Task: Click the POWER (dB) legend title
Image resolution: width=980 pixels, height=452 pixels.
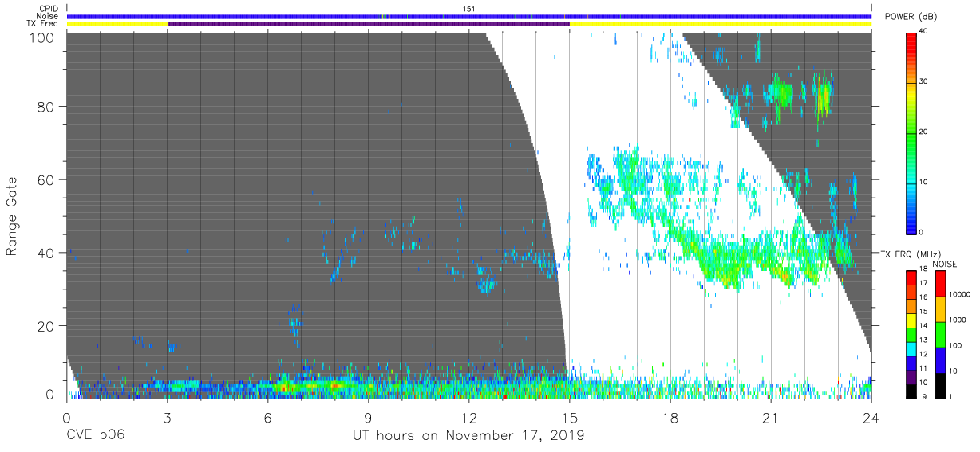Action: tap(911, 17)
